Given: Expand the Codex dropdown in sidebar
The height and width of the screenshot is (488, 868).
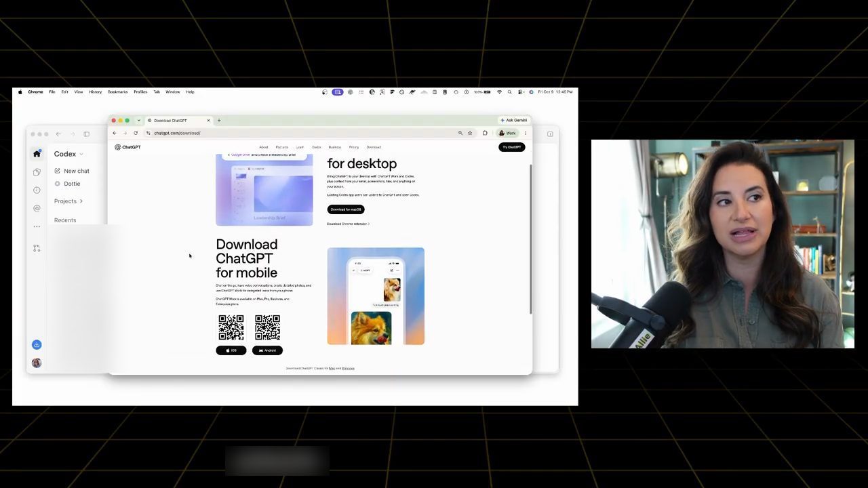Looking at the screenshot, I should 69,154.
